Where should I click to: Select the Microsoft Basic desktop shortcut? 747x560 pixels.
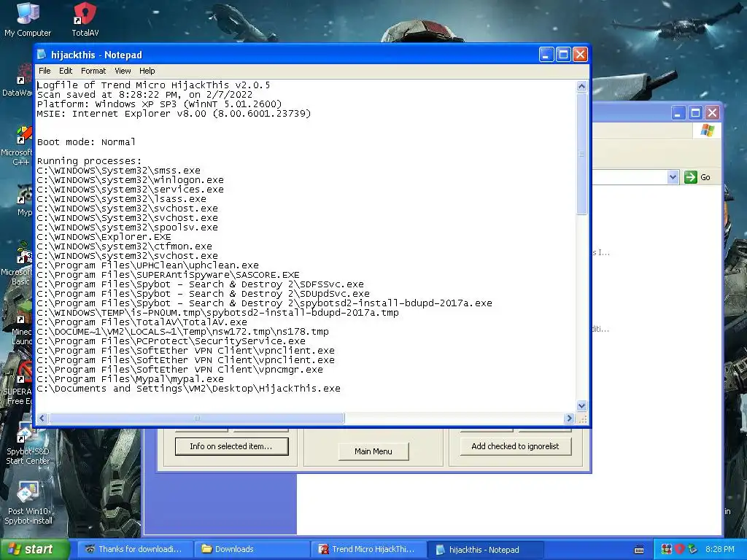[x=18, y=264]
